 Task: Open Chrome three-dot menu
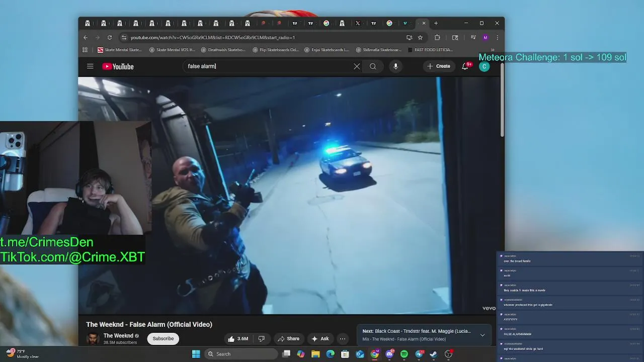click(x=497, y=37)
